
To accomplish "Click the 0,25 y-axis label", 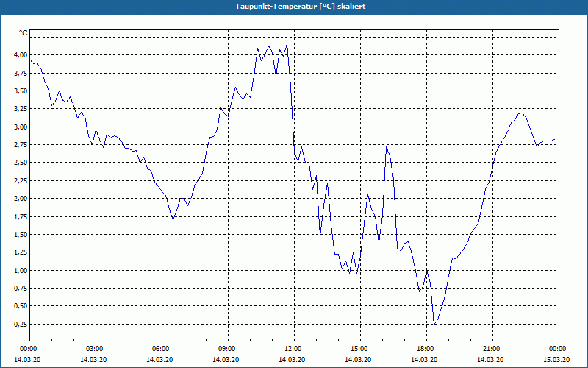I will (x=21, y=324).
